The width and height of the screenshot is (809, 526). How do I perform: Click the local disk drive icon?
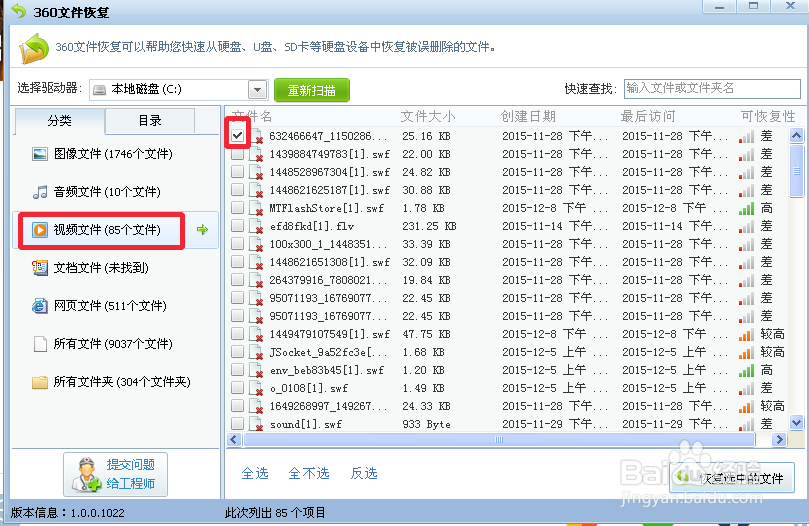(x=100, y=90)
